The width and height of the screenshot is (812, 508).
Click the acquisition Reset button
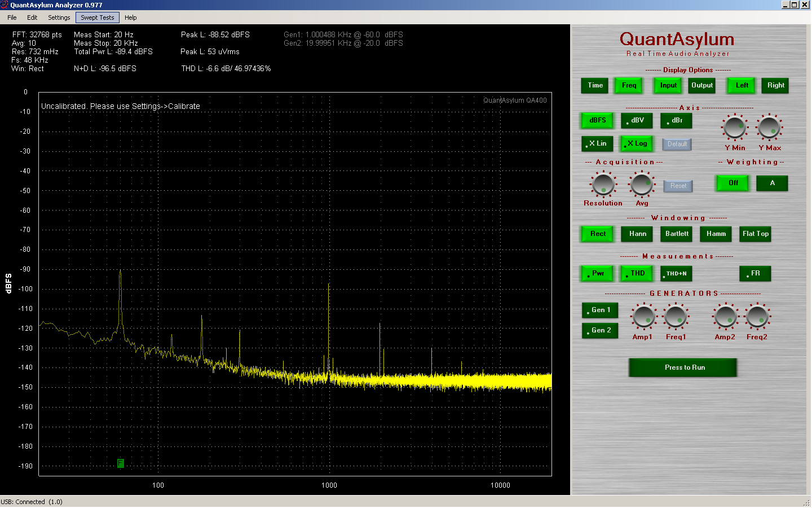[678, 186]
